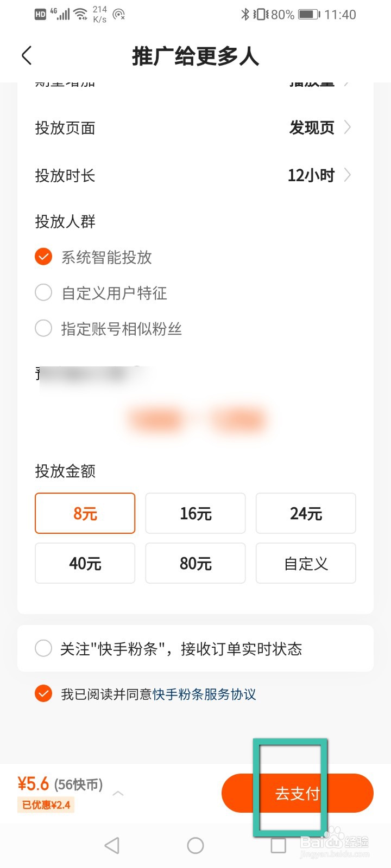Choose the 8元 amount option
The image size is (391, 868).
(85, 513)
